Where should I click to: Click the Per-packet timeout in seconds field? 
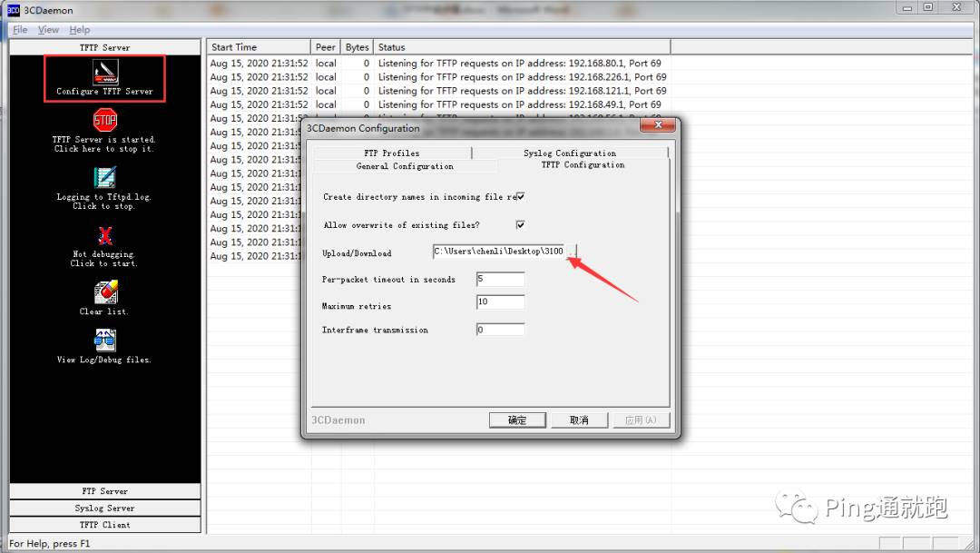[500, 279]
